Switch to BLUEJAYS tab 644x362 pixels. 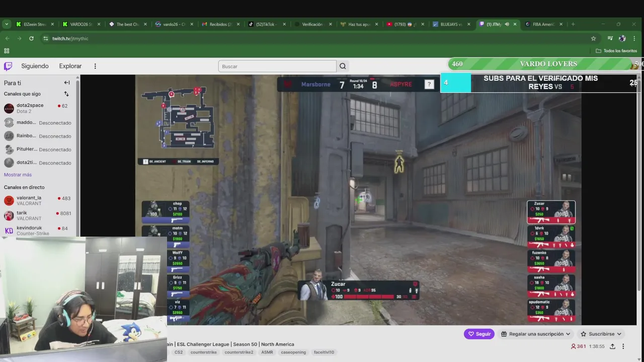tap(452, 24)
